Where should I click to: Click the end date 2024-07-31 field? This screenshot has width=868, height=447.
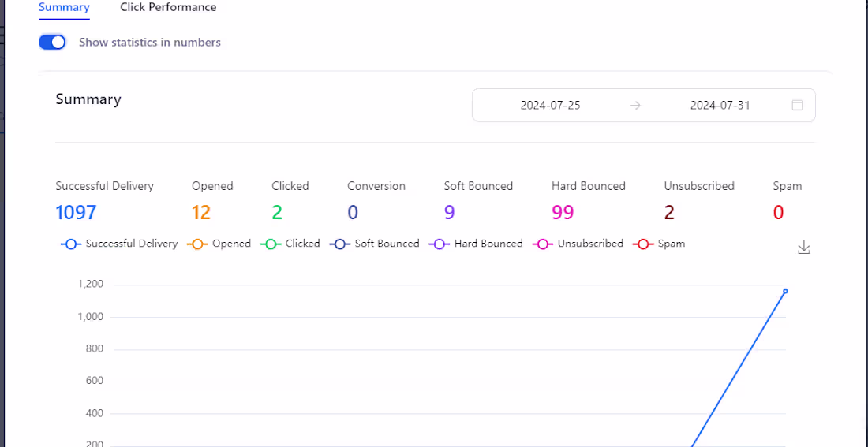point(720,105)
